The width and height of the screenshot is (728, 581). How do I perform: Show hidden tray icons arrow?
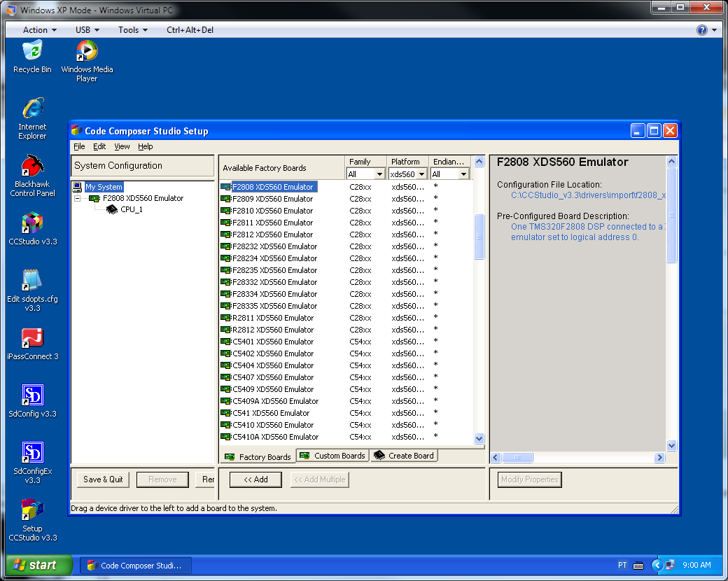(657, 565)
